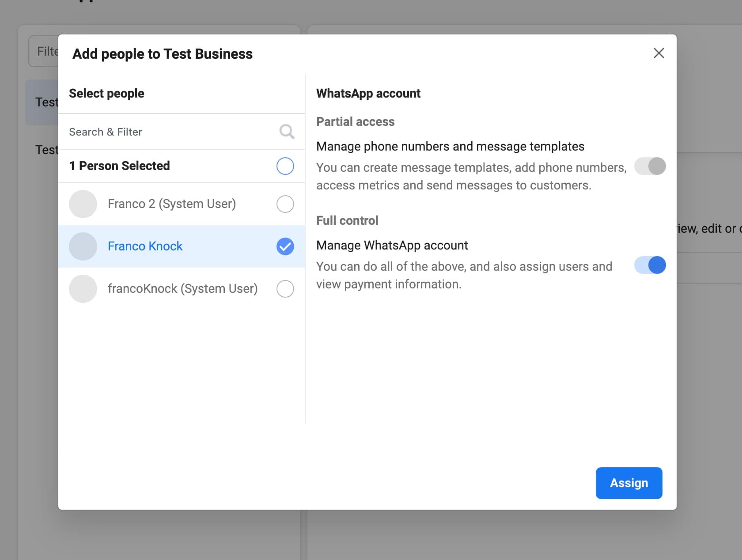
Task: Click the Assign button
Action: [628, 483]
